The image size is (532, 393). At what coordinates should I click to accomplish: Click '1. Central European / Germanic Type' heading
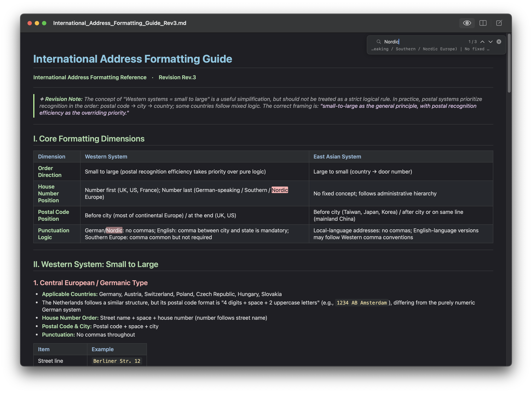90,283
